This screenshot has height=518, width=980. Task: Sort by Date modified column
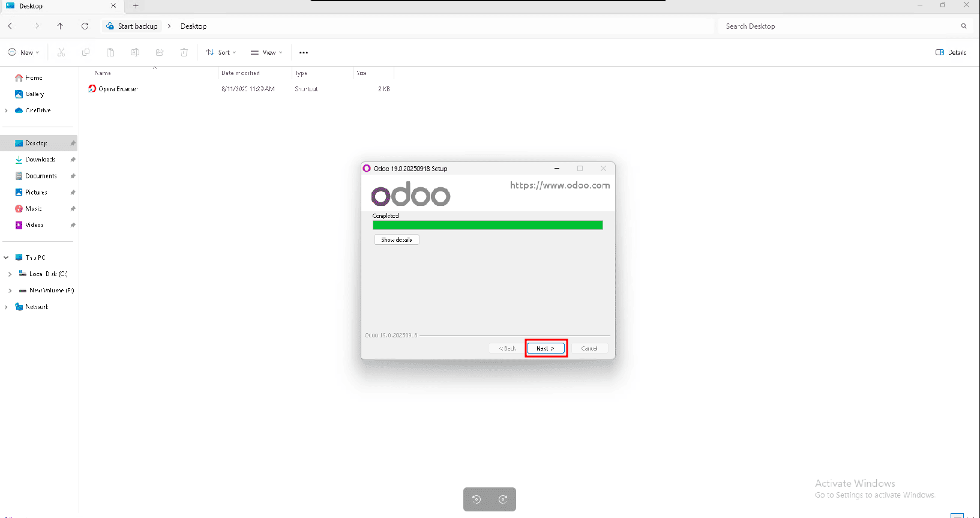tap(241, 73)
